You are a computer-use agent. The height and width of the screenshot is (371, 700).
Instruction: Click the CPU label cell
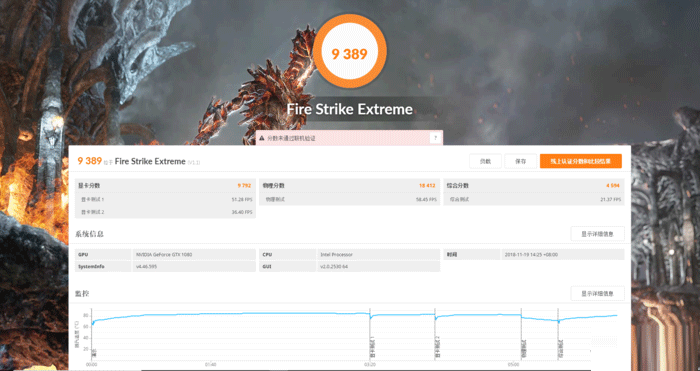click(x=287, y=254)
